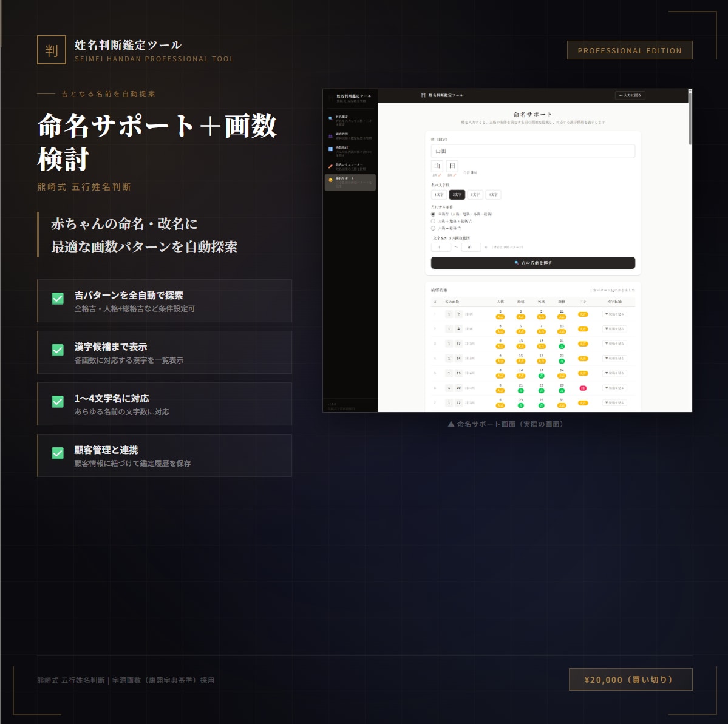Screen dimensions: 728x724
Task: Open 改名シミュレーター via its pencil sidebar icon
Action: tap(330, 166)
